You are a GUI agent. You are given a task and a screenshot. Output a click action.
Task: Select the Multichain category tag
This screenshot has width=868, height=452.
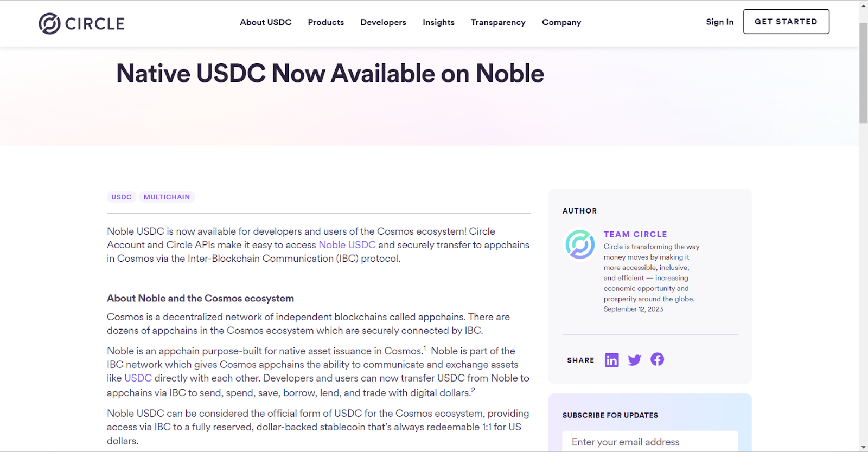coord(167,197)
